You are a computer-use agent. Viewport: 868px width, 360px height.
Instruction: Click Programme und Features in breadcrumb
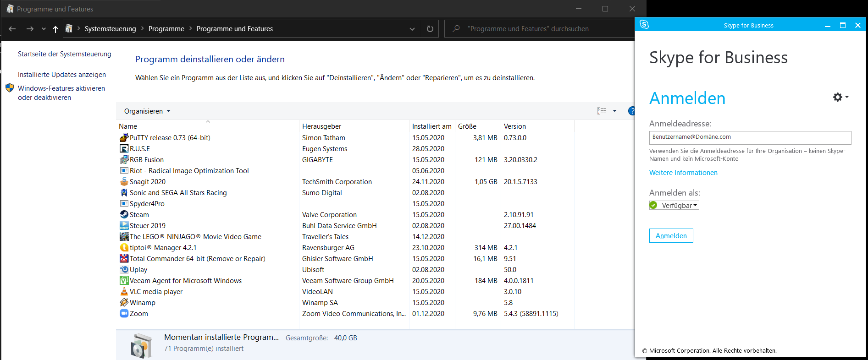tap(235, 29)
